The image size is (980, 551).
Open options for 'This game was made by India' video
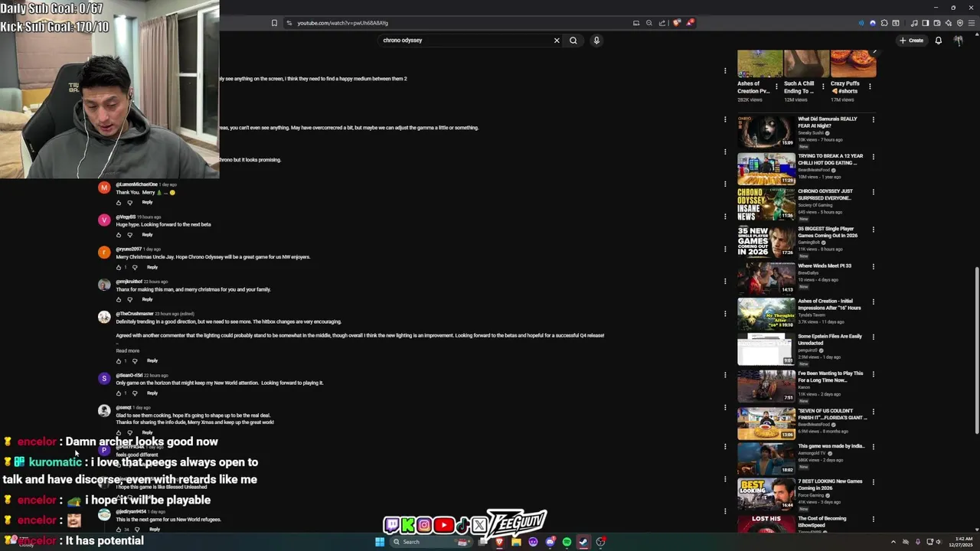(873, 447)
